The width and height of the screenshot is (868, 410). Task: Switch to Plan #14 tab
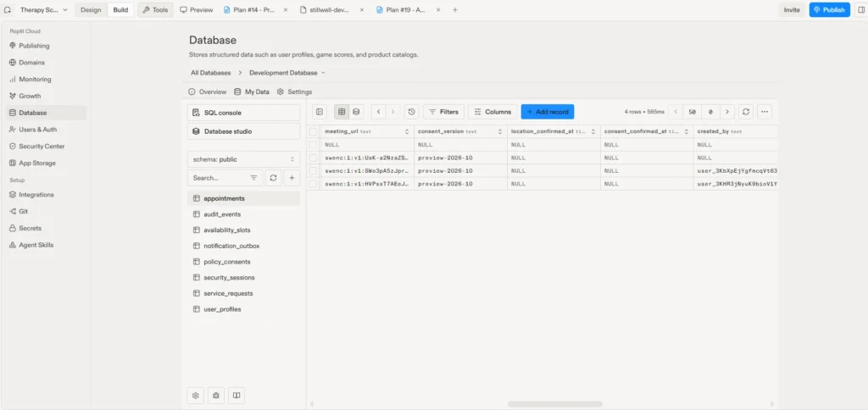point(252,10)
